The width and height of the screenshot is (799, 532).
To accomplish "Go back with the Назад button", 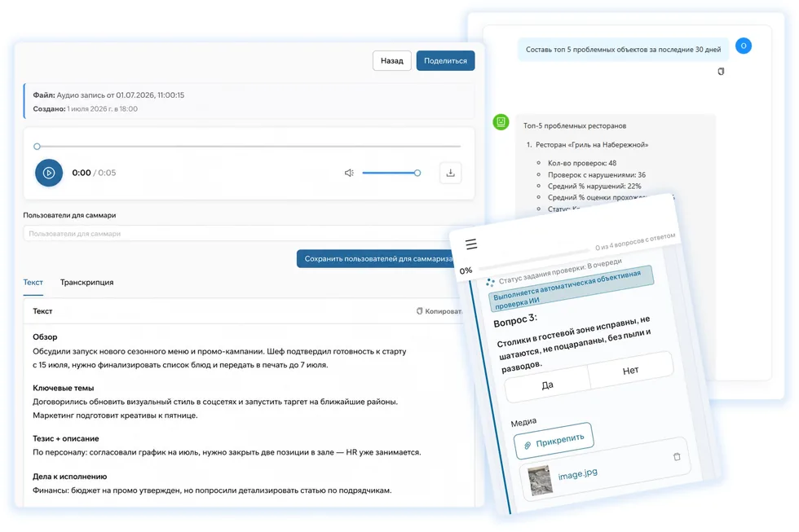I will tap(392, 60).
